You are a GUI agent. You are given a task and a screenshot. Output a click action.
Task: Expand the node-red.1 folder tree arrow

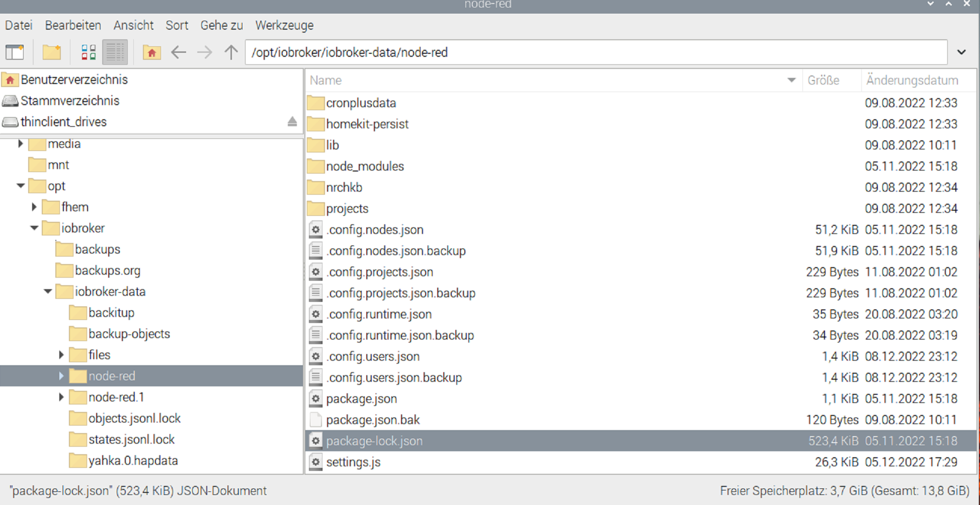point(61,397)
